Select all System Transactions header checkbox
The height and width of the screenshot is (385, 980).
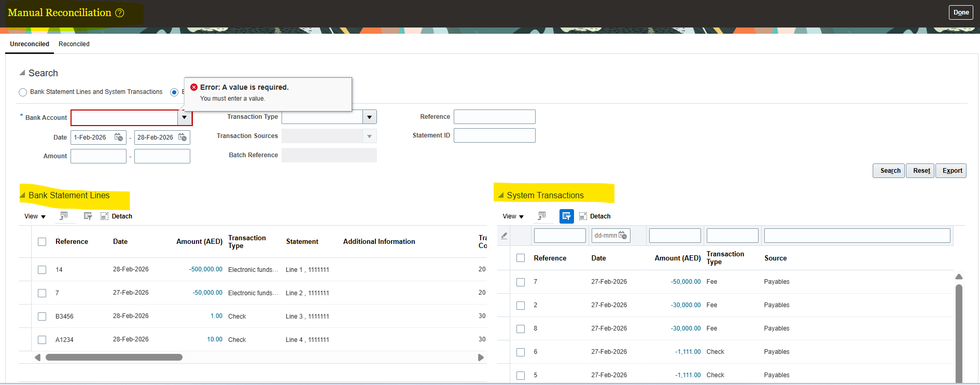tap(521, 258)
